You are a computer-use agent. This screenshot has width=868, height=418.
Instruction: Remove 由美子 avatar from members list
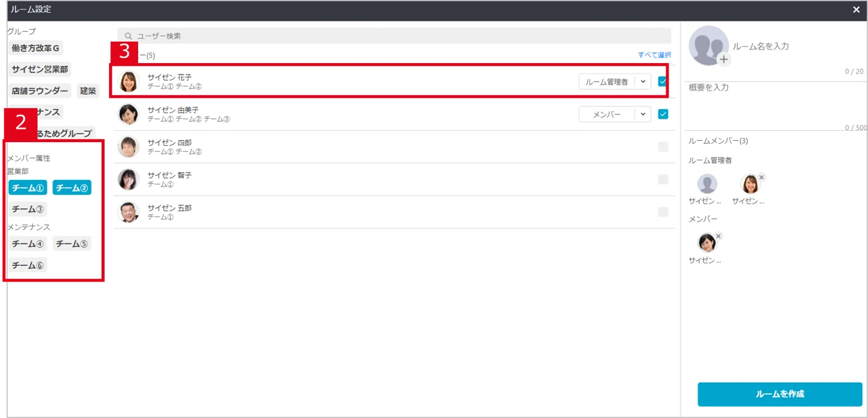(718, 236)
